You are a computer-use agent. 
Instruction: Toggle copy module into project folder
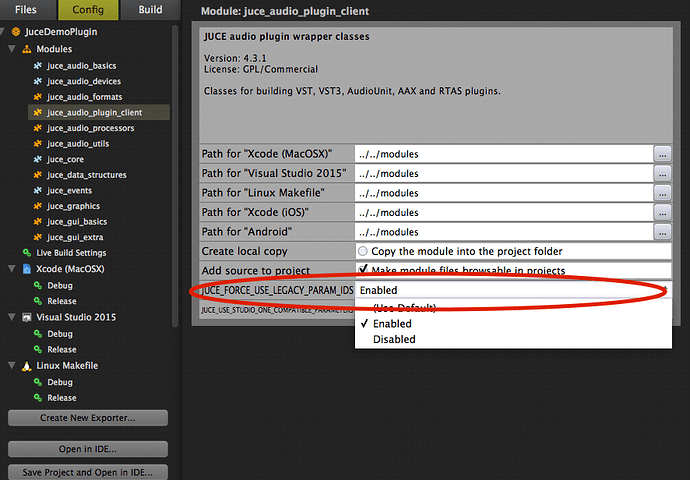click(x=363, y=251)
